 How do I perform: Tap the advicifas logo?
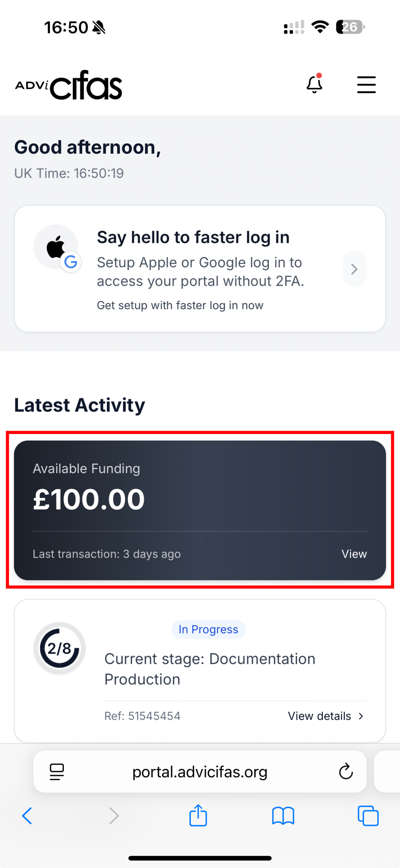point(68,85)
